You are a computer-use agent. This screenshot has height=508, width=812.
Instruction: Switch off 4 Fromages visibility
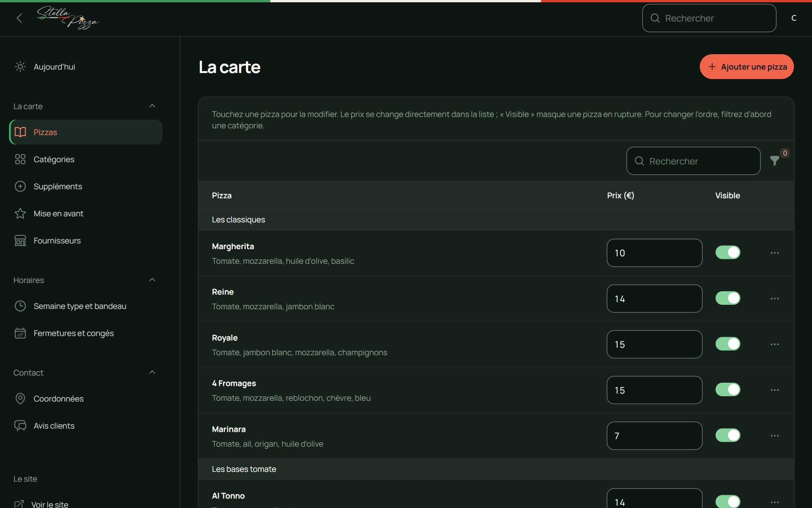tap(728, 389)
